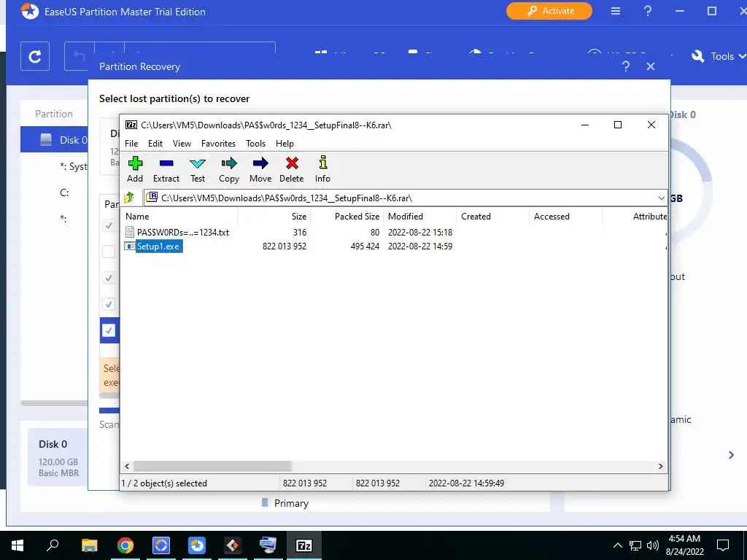This screenshot has width=747, height=560.
Task: Click the archive path address field
Action: click(400, 198)
